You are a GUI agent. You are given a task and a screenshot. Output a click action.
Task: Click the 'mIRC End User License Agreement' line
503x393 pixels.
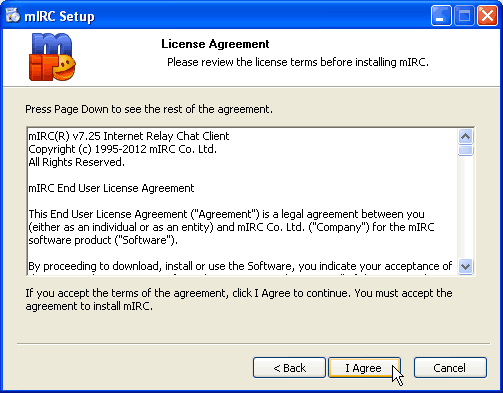[111, 188]
